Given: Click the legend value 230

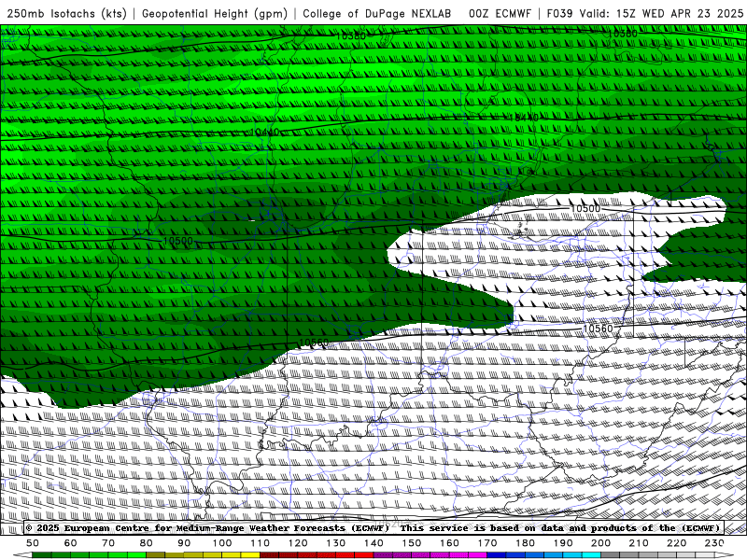Looking at the screenshot, I should point(714,543).
